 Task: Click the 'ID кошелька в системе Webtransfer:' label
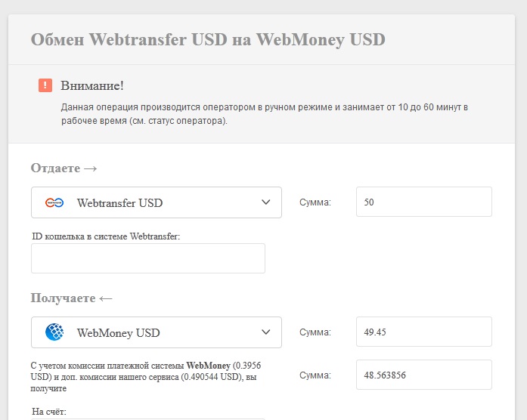(106, 236)
